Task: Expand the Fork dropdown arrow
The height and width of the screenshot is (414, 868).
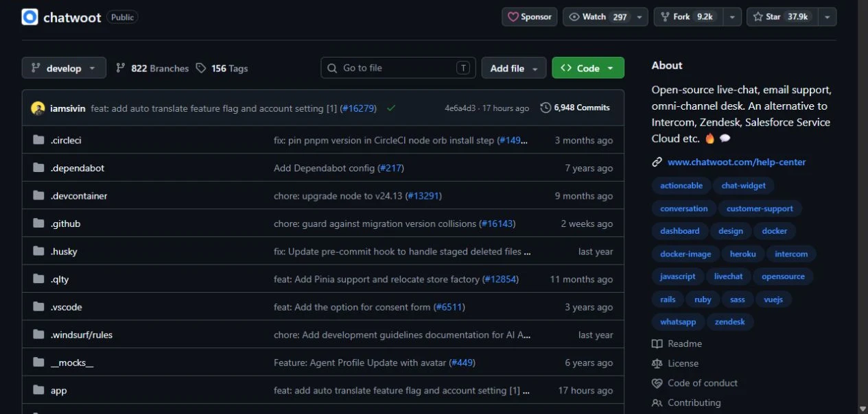Action: pos(732,17)
